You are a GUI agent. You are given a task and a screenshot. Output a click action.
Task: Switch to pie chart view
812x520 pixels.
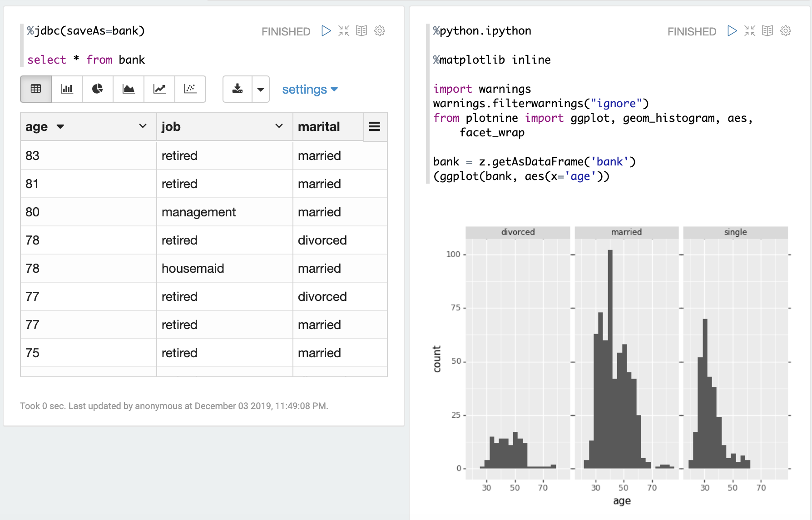(x=98, y=89)
